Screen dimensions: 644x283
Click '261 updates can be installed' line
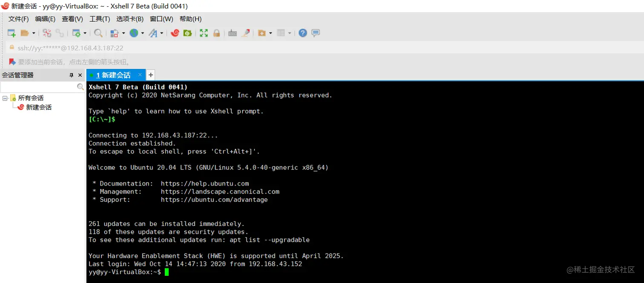(x=167, y=224)
